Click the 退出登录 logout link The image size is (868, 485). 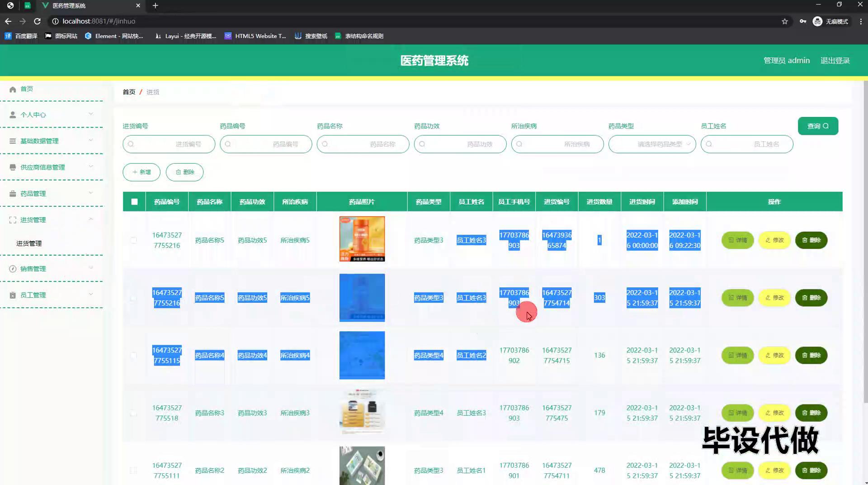[x=835, y=61]
